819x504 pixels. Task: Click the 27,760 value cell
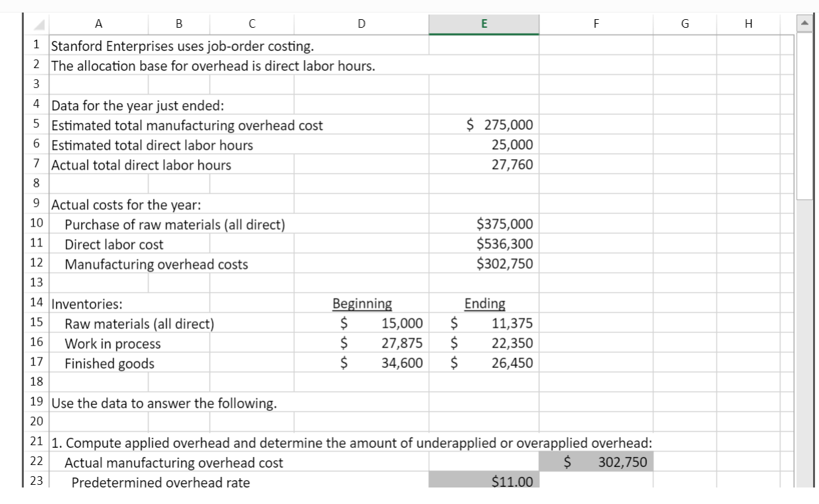[x=484, y=165]
